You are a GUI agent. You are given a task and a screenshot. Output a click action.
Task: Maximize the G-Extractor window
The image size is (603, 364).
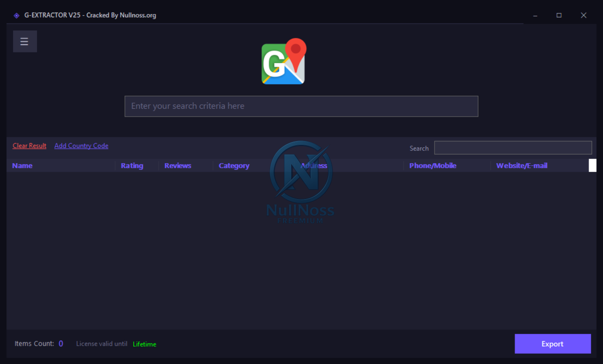pyautogui.click(x=559, y=16)
